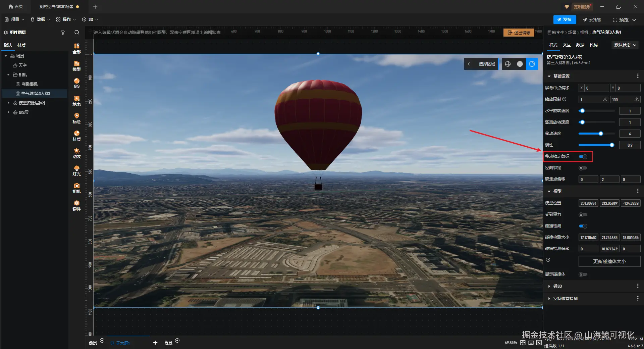Click the fit-to-screen icon in status bar
644x349 pixels.
523,343
